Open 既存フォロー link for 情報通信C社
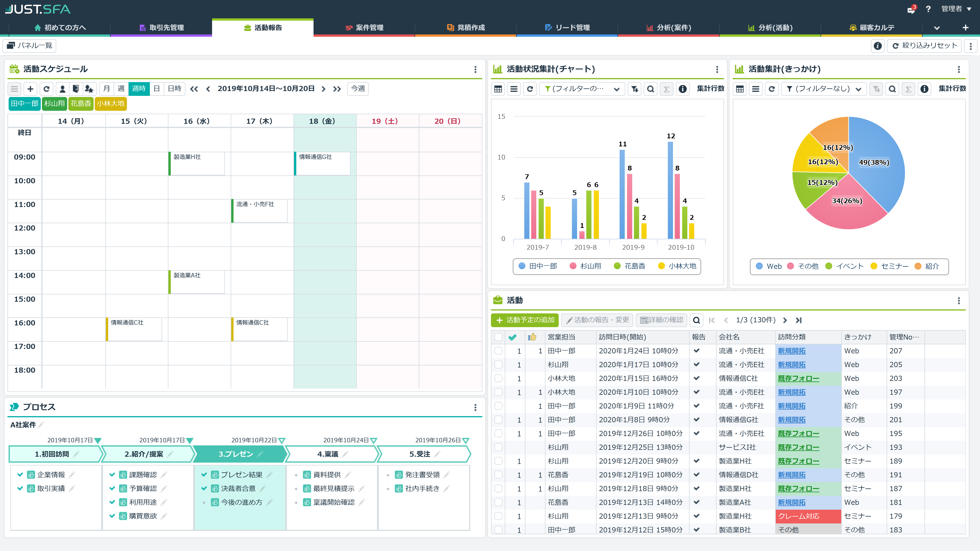 (x=798, y=378)
